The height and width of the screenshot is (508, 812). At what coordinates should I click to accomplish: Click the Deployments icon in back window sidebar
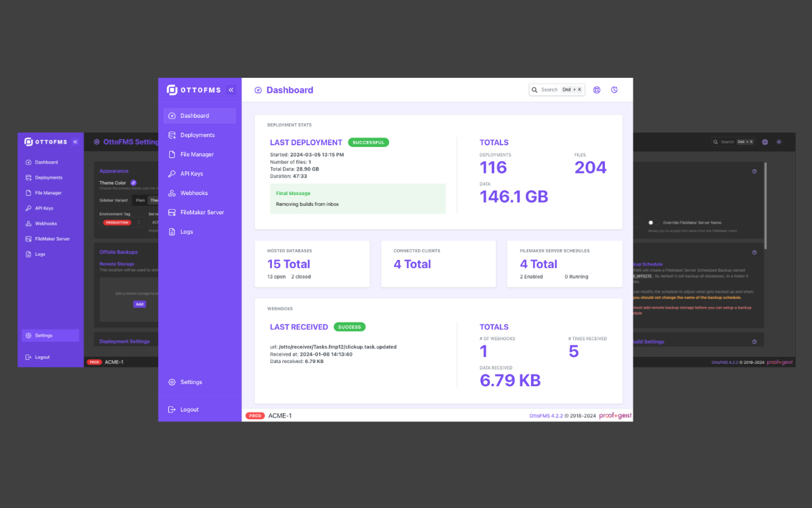coord(28,177)
